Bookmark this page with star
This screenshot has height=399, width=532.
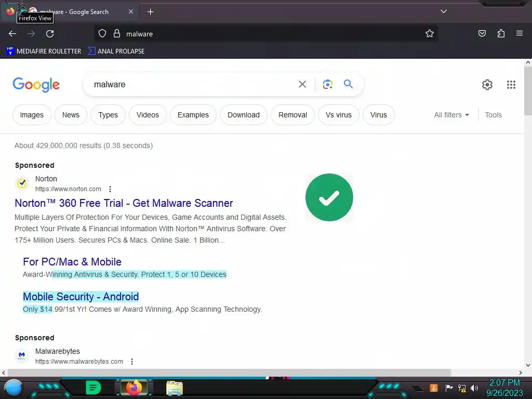[430, 34]
